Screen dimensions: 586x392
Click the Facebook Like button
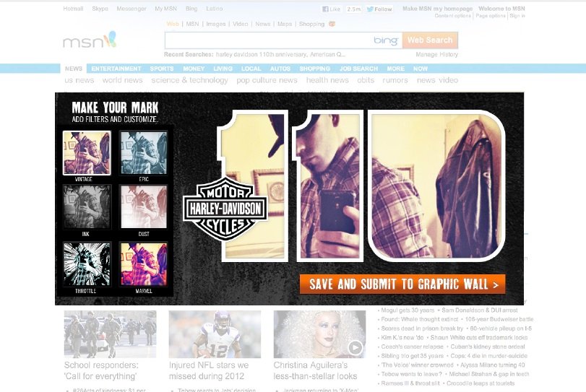(332, 9)
